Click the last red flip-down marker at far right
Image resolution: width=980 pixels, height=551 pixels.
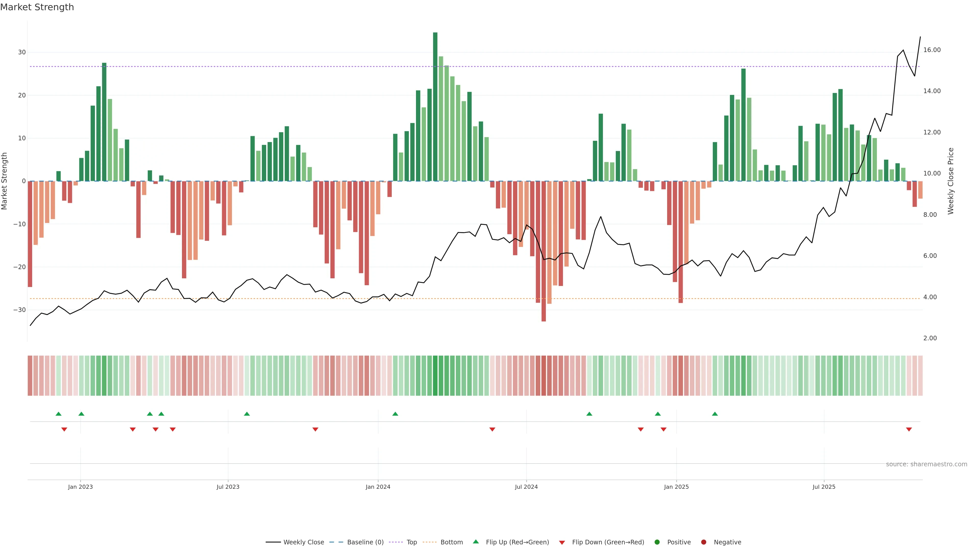(x=909, y=429)
